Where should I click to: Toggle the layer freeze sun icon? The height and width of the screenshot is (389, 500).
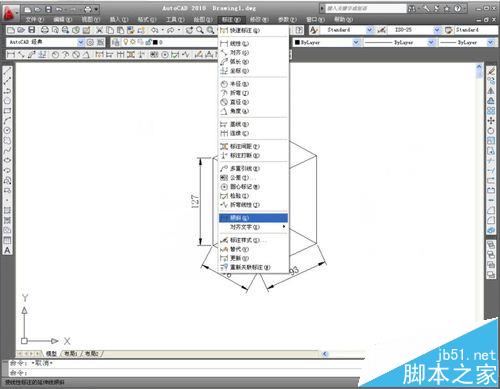pyautogui.click(x=132, y=42)
